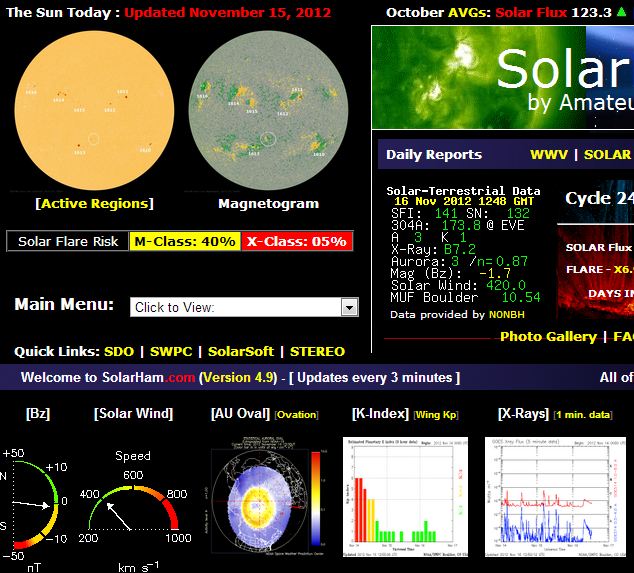
Task: Open the SolarSoft quick link
Action: (241, 351)
